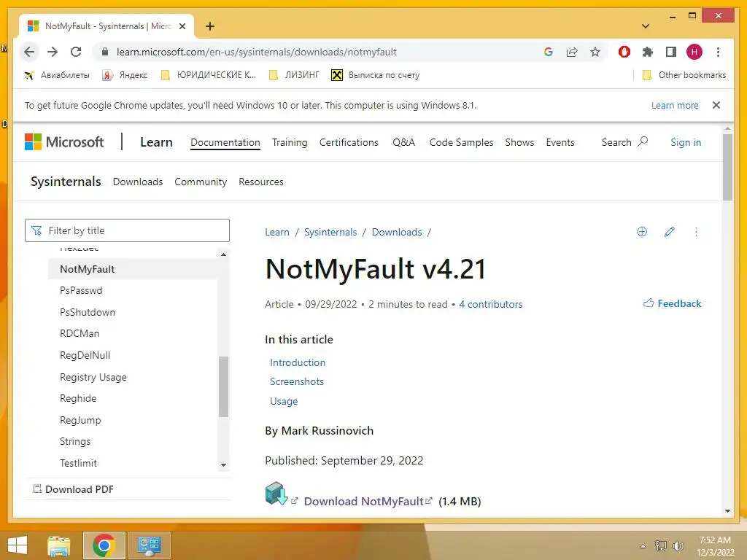The image size is (747, 560).
Task: Click the sidebar list scroll up arrow
Action: (x=223, y=254)
